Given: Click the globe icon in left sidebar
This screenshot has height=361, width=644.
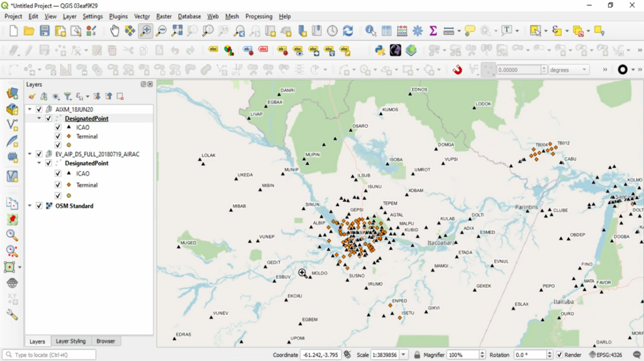Looking at the screenshot, I should pyautogui.click(x=12, y=283).
